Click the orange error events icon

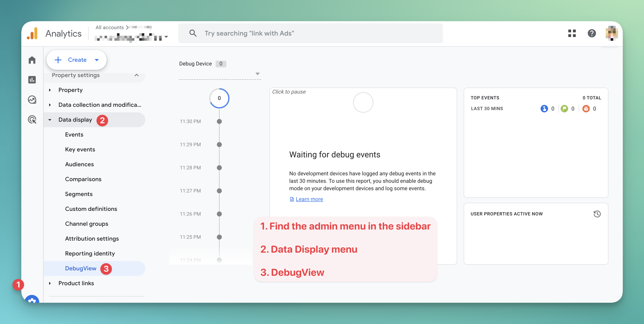(586, 109)
